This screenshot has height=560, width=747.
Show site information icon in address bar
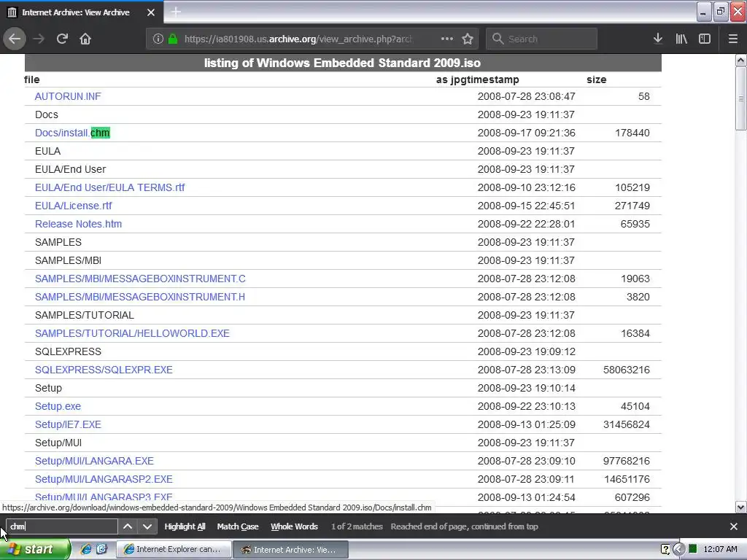pyautogui.click(x=158, y=39)
